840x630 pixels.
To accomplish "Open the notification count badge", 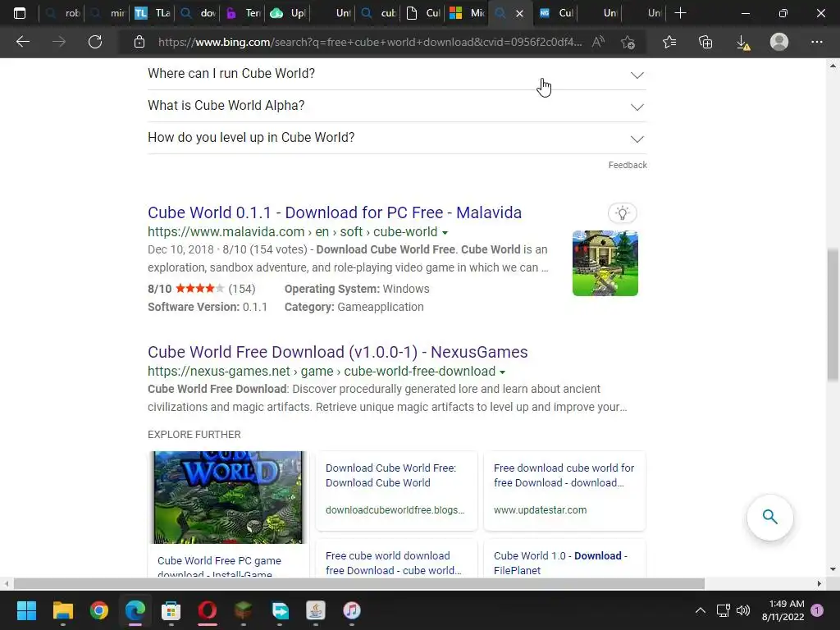I will point(817,610).
